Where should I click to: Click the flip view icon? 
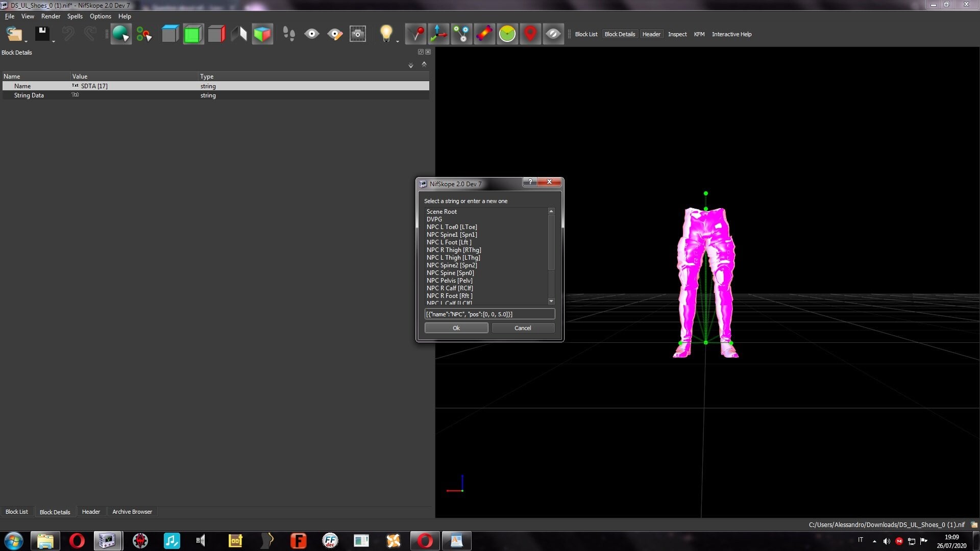click(239, 34)
